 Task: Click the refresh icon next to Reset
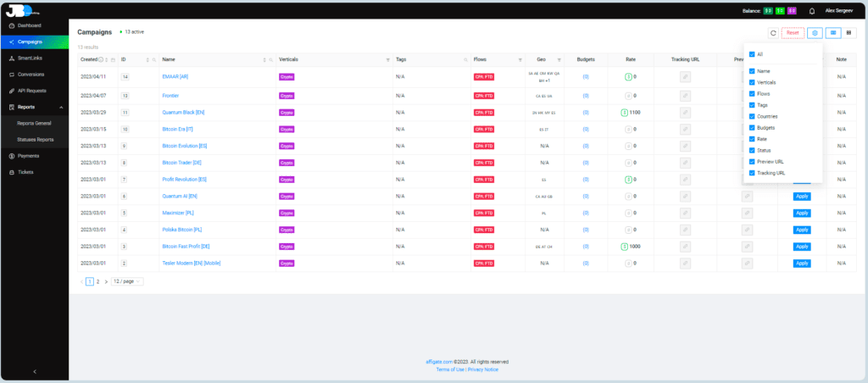tap(773, 32)
